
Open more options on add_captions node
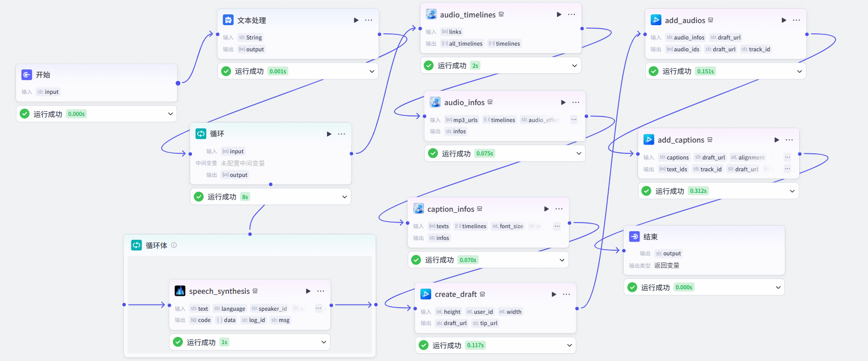pyautogui.click(x=789, y=139)
